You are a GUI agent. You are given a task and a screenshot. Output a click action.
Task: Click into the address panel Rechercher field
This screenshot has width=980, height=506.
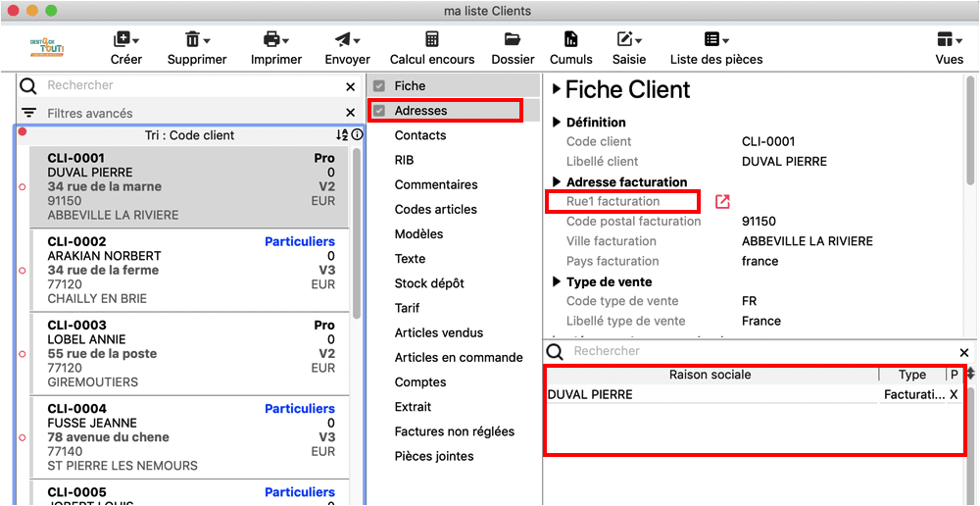coord(762,351)
